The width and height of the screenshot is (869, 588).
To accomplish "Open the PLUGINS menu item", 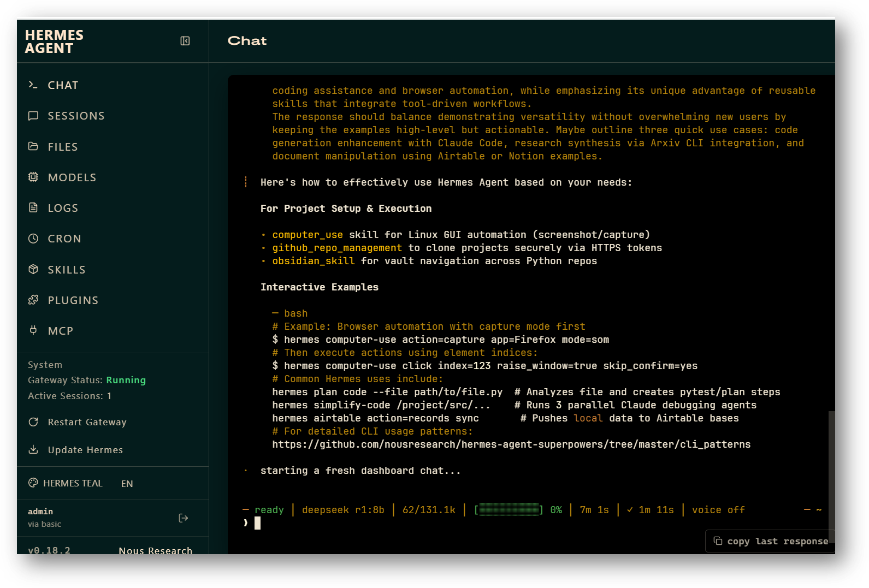I will tap(113, 300).
